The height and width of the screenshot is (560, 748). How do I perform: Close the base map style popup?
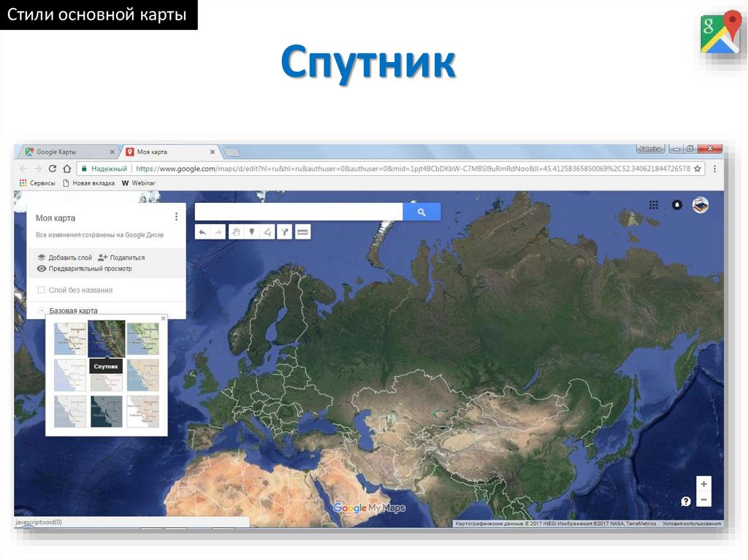164,318
